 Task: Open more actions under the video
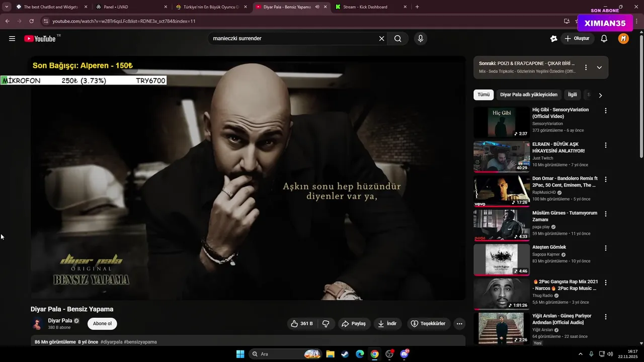coord(459,324)
